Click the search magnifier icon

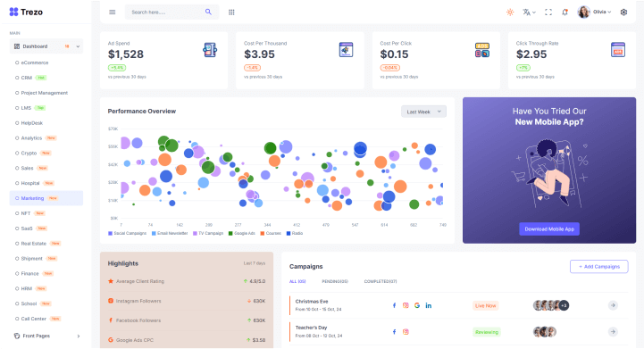click(208, 12)
